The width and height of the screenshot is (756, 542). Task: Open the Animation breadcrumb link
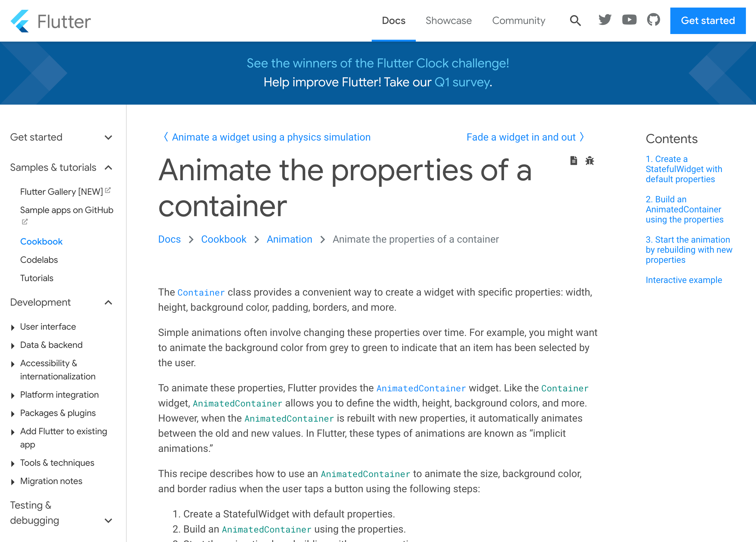click(289, 239)
